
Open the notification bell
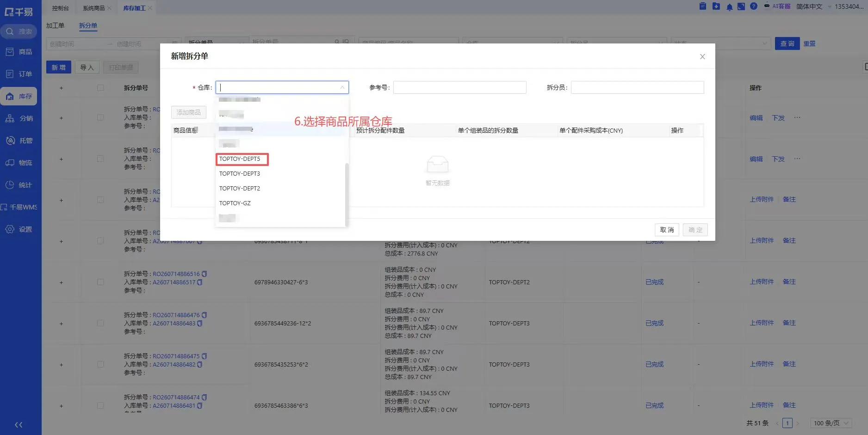[x=730, y=7]
